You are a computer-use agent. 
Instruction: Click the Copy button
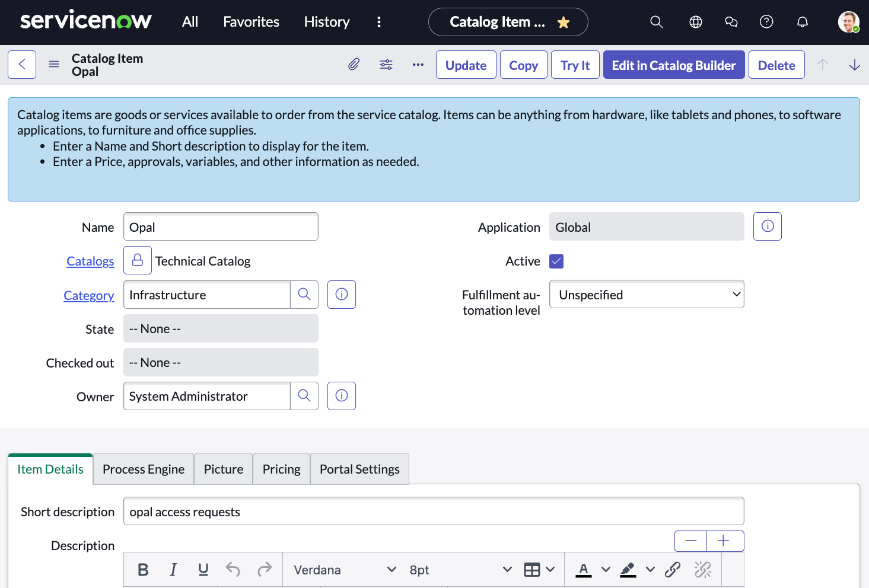(524, 65)
